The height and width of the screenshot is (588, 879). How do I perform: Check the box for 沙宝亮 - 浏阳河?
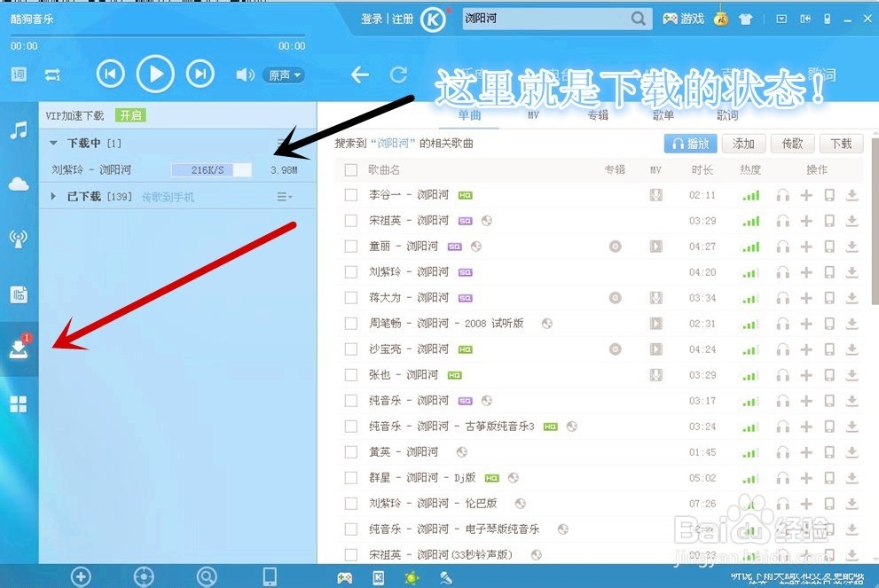[x=351, y=349]
